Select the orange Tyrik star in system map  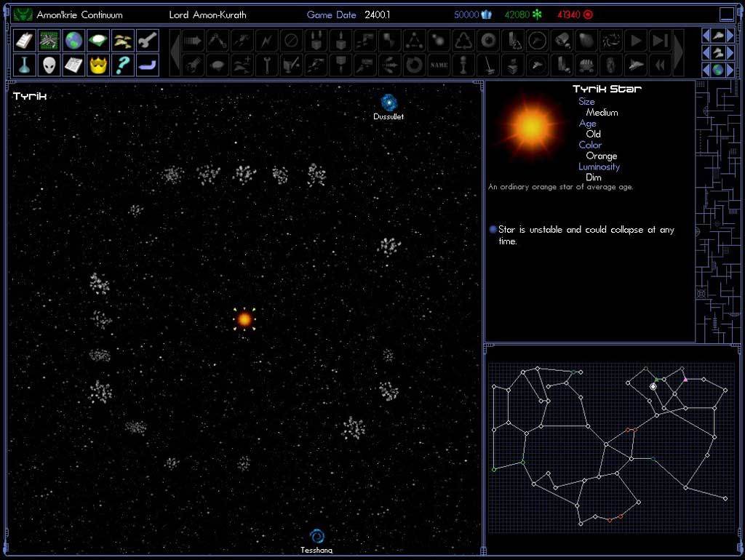pyautogui.click(x=244, y=319)
